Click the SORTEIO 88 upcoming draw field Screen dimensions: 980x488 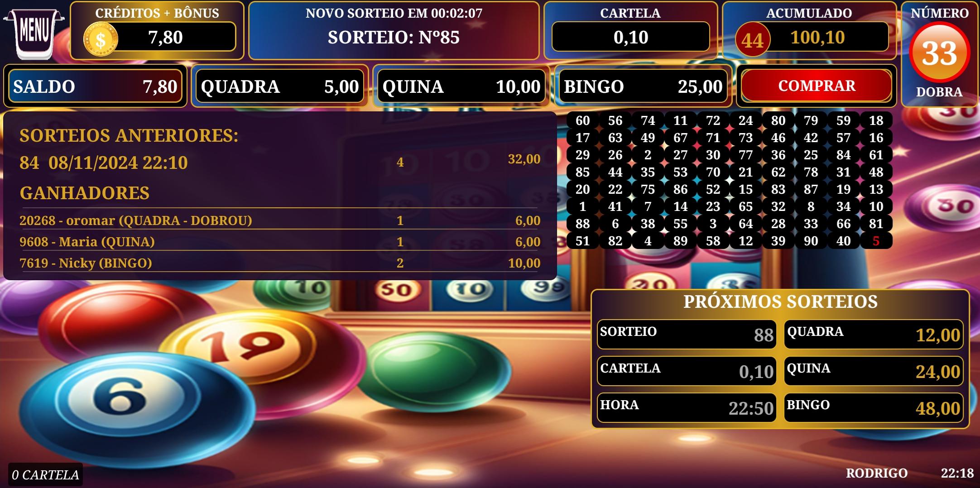click(687, 334)
